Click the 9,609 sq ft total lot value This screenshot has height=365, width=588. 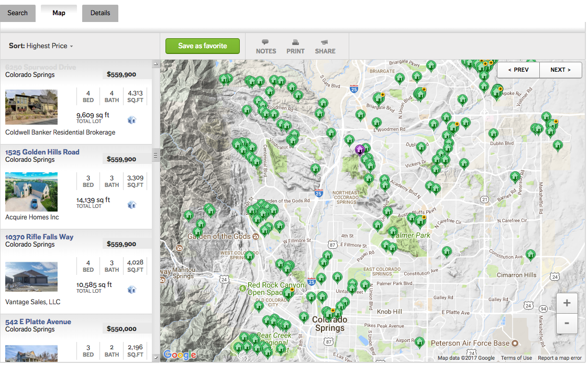click(93, 115)
